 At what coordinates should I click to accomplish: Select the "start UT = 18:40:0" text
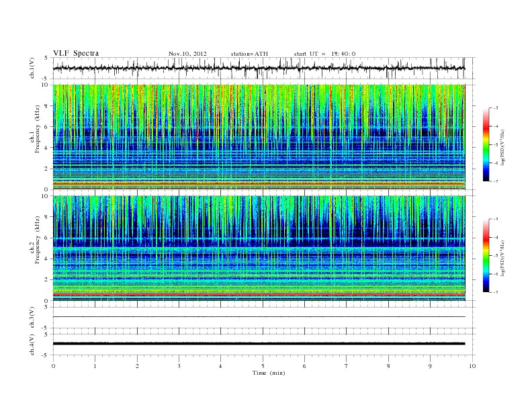pos(324,54)
